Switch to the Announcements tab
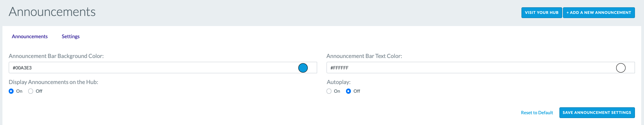Viewport: 644px width, 125px height. (30, 36)
